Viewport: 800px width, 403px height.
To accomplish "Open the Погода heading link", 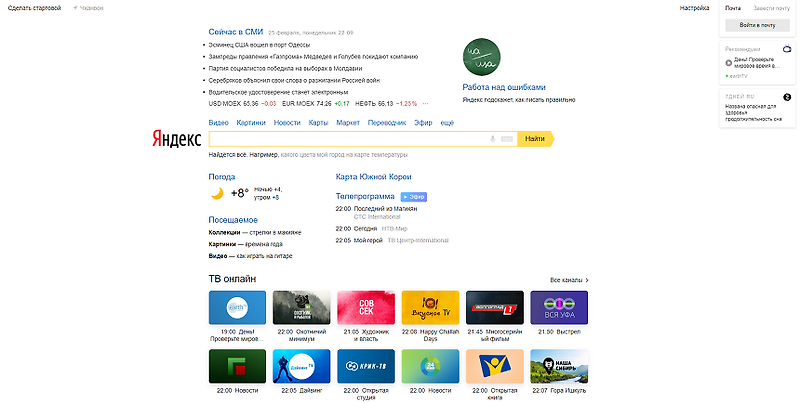I will pos(222,177).
